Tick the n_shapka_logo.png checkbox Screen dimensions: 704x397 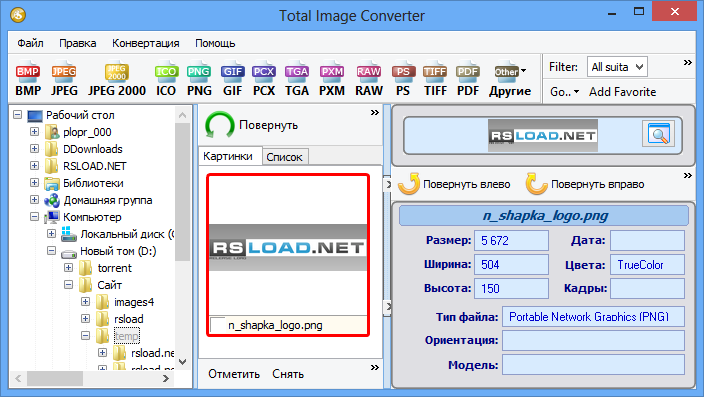(217, 325)
